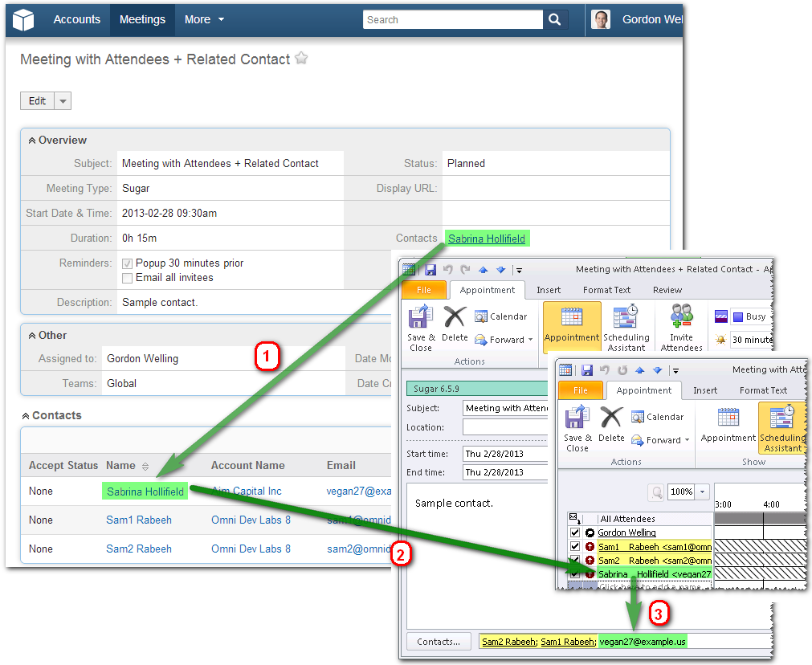Click the redo icon in the first Outlook title bar
Viewport: 812px width, 665px height.
point(466,269)
